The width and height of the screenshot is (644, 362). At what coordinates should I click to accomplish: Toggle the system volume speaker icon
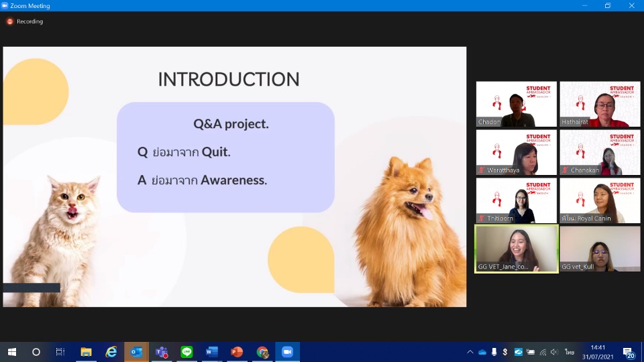point(554,352)
